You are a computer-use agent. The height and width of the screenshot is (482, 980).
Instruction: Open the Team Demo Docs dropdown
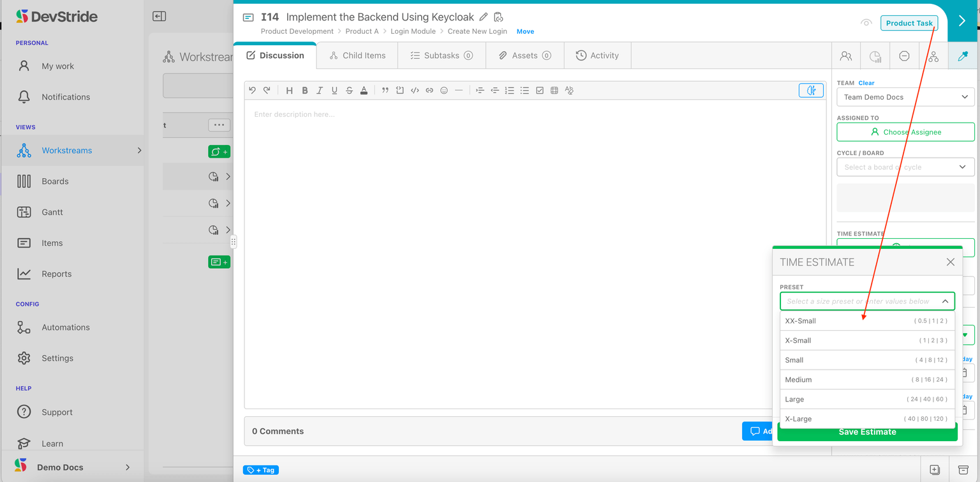[x=905, y=97]
